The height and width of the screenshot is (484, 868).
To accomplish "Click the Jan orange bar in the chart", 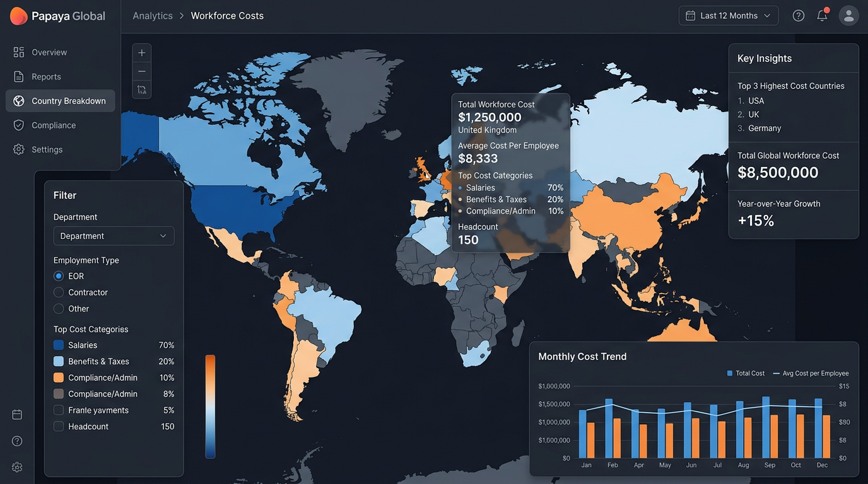I will point(591,440).
